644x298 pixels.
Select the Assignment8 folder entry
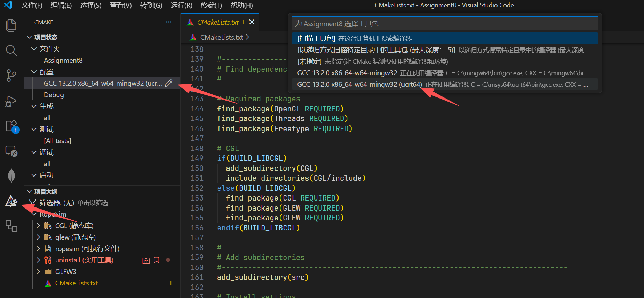click(x=63, y=60)
